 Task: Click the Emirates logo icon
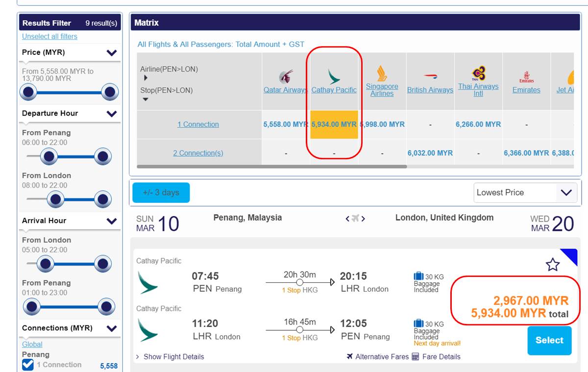pyautogui.click(x=526, y=77)
